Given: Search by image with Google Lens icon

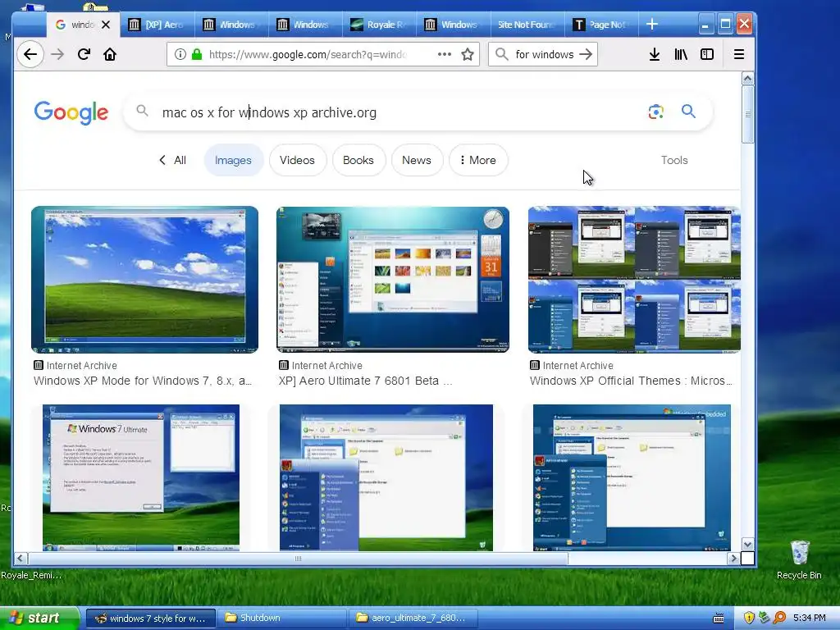Looking at the screenshot, I should (x=655, y=112).
